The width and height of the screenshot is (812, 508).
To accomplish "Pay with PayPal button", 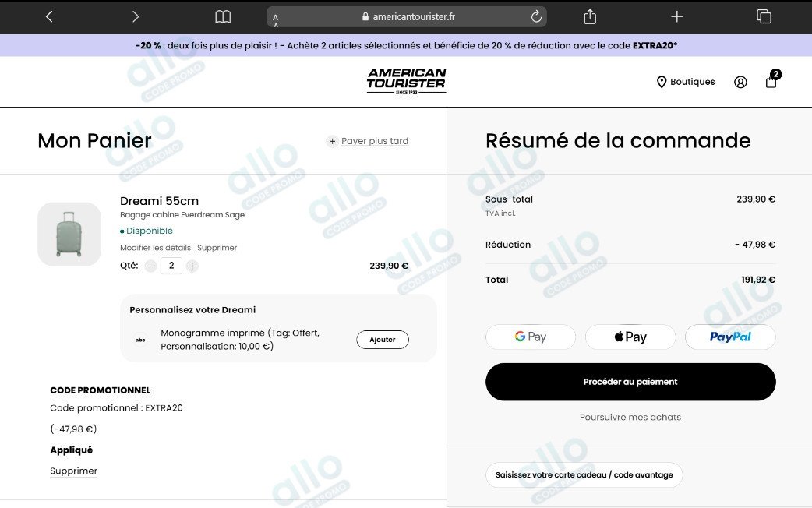I will (x=730, y=337).
